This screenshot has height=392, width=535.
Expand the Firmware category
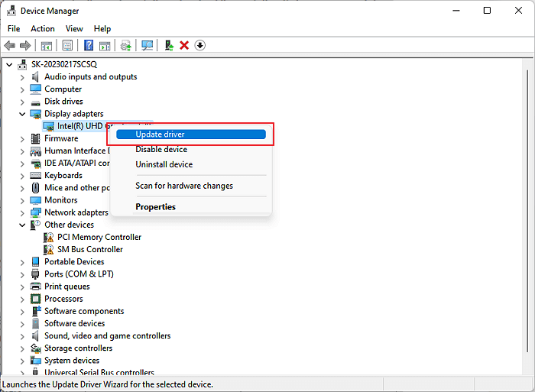tap(22, 139)
